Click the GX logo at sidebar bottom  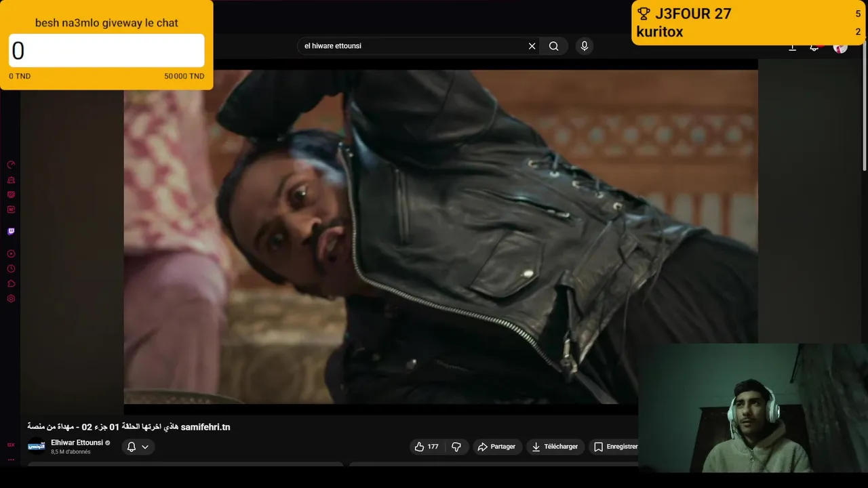click(x=11, y=445)
